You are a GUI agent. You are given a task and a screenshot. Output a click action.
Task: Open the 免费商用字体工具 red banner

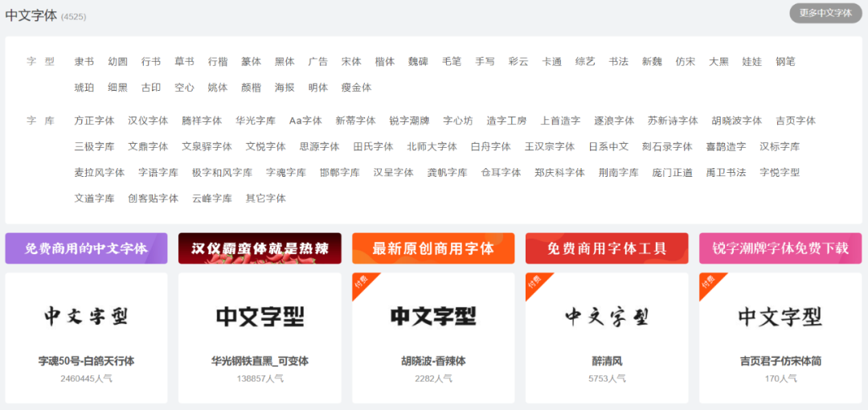click(x=607, y=248)
